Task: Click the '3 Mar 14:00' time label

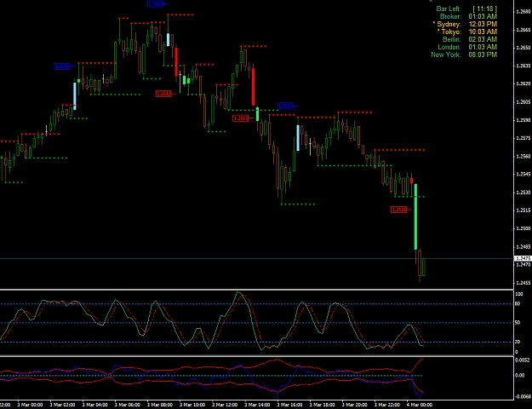Action: coord(257,405)
